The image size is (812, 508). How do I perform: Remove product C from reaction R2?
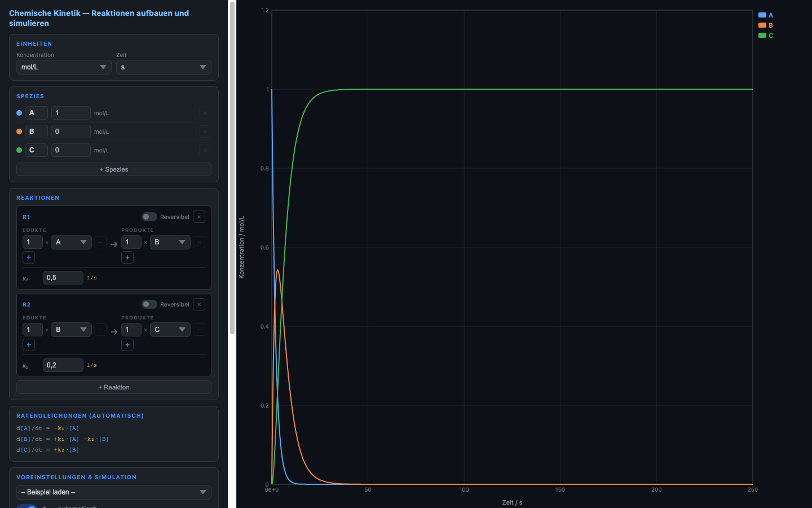199,330
